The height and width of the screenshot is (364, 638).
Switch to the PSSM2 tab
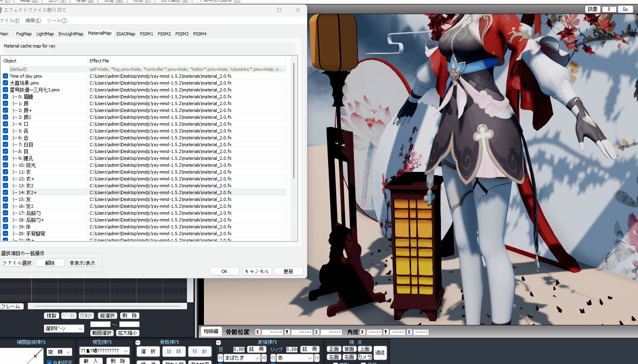click(x=164, y=34)
